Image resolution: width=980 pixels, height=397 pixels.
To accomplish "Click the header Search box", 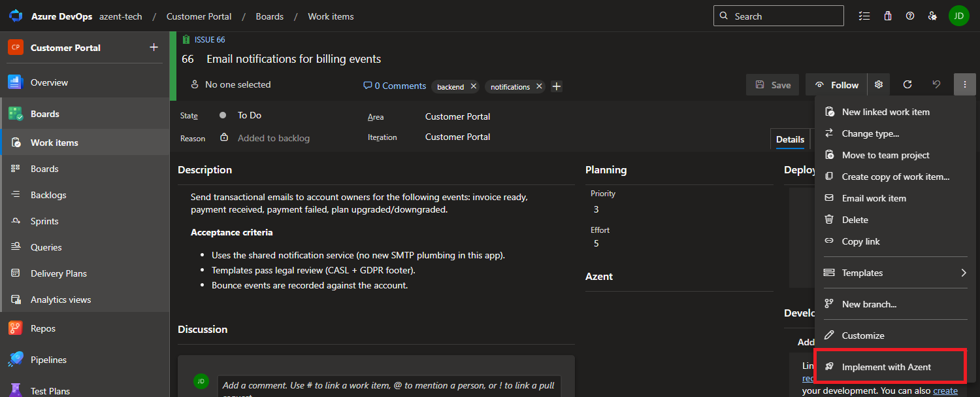I will click(779, 16).
